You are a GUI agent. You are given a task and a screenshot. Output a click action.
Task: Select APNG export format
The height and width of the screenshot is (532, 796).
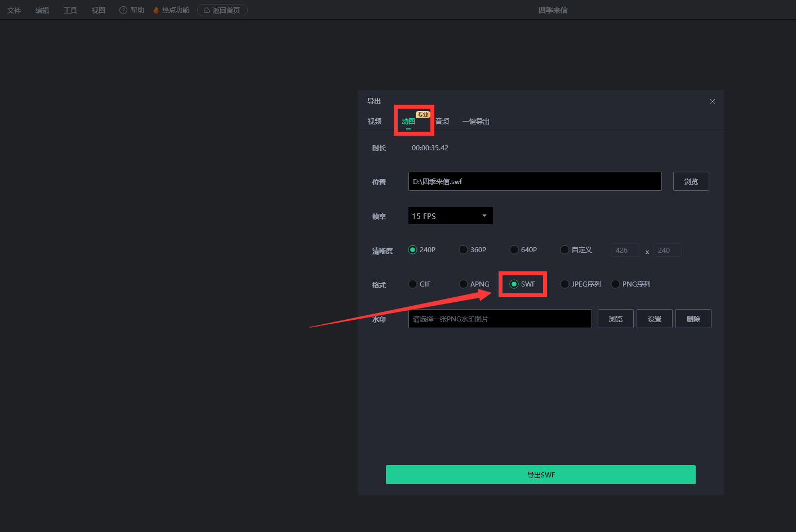point(464,284)
